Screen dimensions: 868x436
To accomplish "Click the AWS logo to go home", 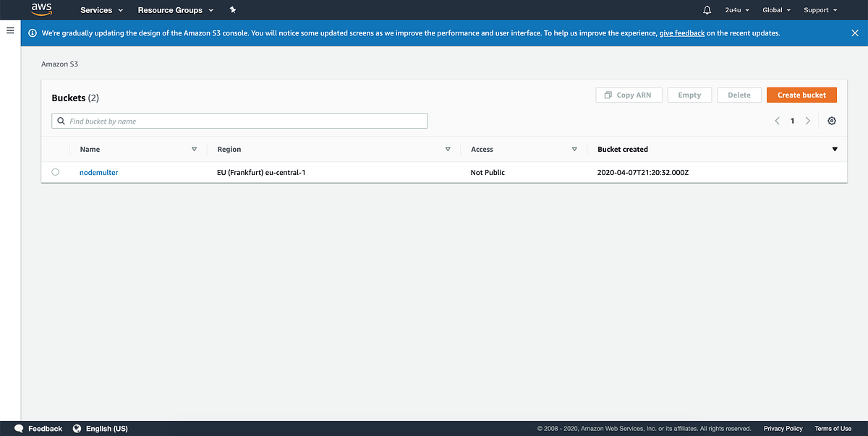I will point(41,9).
